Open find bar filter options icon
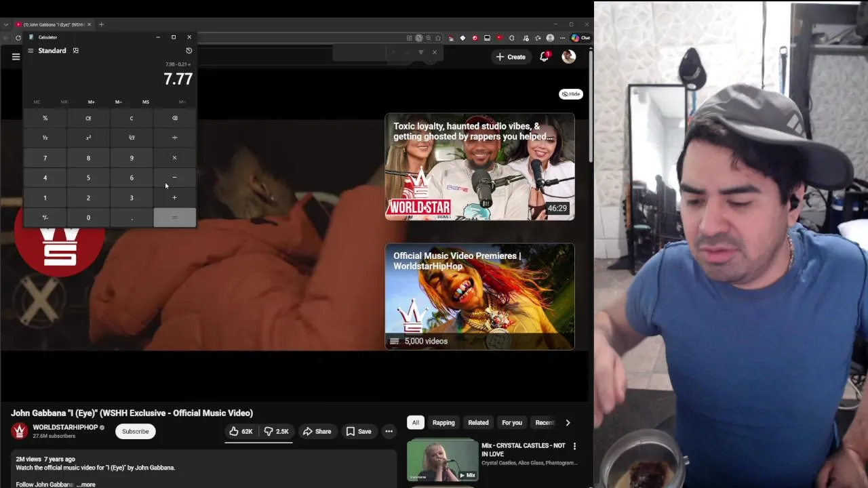 pos(420,52)
